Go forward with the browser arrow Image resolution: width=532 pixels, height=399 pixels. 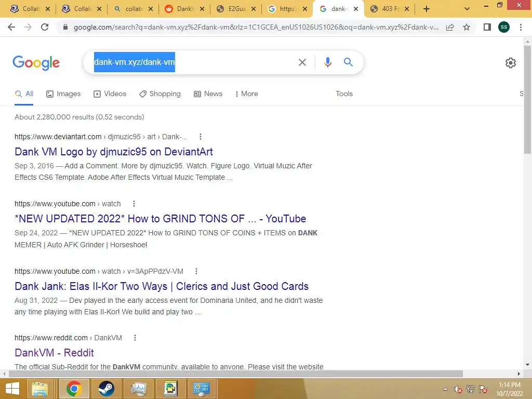pos(28,27)
